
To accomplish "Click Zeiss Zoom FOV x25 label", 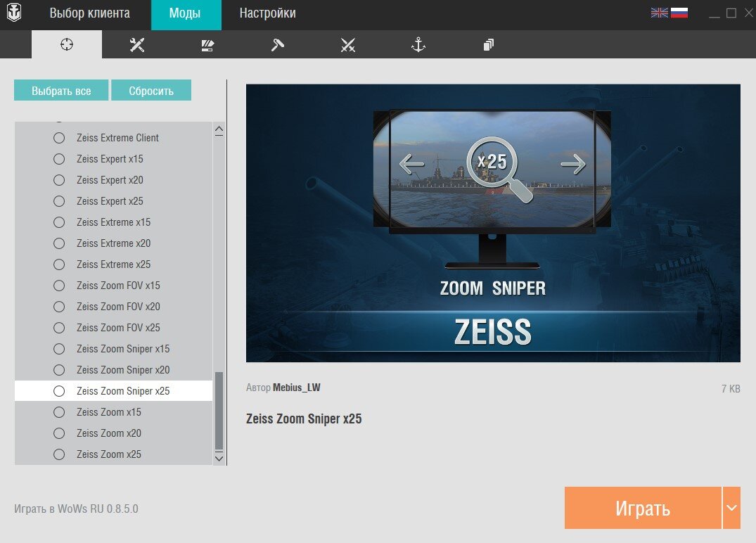I will (118, 328).
